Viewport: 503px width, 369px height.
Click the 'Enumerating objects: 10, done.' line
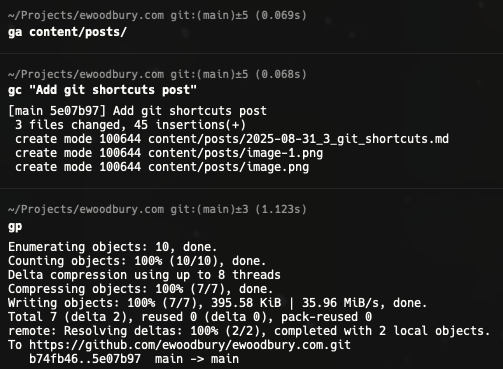click(x=113, y=247)
